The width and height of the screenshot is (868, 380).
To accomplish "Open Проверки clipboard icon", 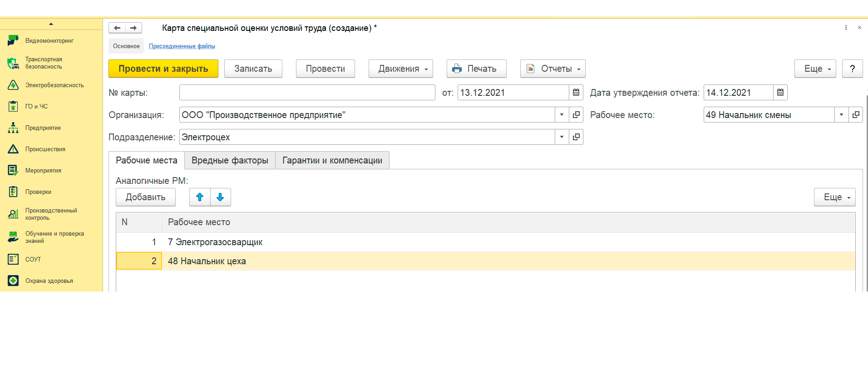I will (x=13, y=192).
